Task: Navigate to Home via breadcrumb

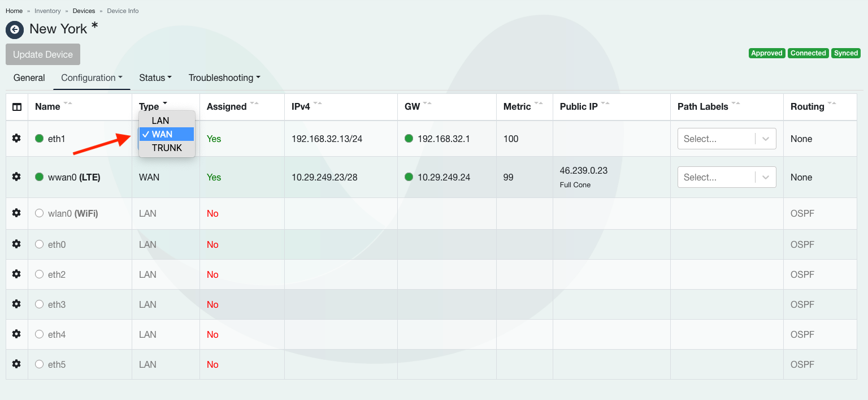Action: click(14, 11)
